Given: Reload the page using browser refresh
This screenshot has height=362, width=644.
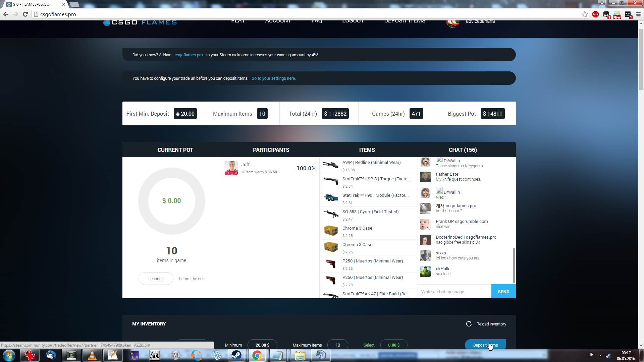Looking at the screenshot, I should pyautogui.click(x=25, y=14).
